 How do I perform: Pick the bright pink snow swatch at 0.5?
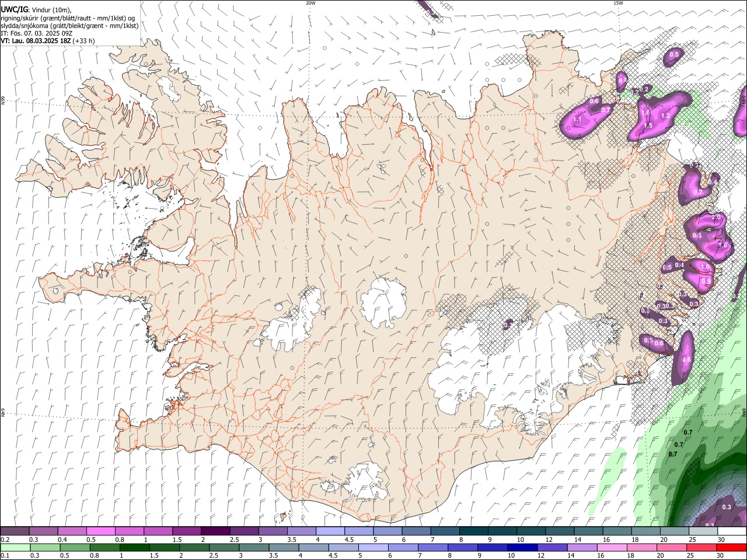pos(100,531)
